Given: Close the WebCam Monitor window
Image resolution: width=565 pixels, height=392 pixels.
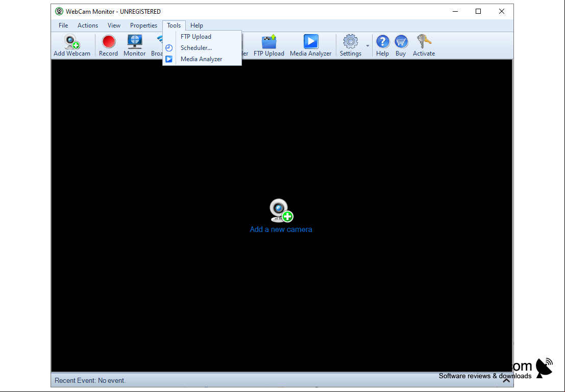Looking at the screenshot, I should pyautogui.click(x=502, y=12).
